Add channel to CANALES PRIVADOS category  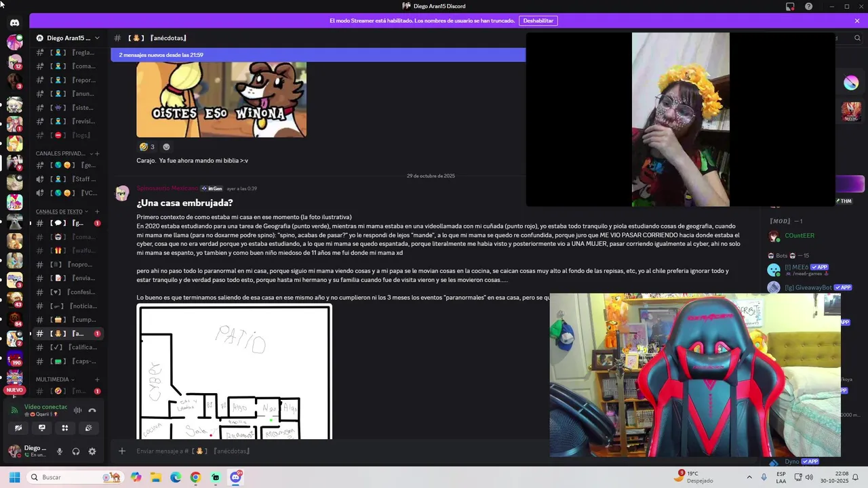click(x=97, y=154)
